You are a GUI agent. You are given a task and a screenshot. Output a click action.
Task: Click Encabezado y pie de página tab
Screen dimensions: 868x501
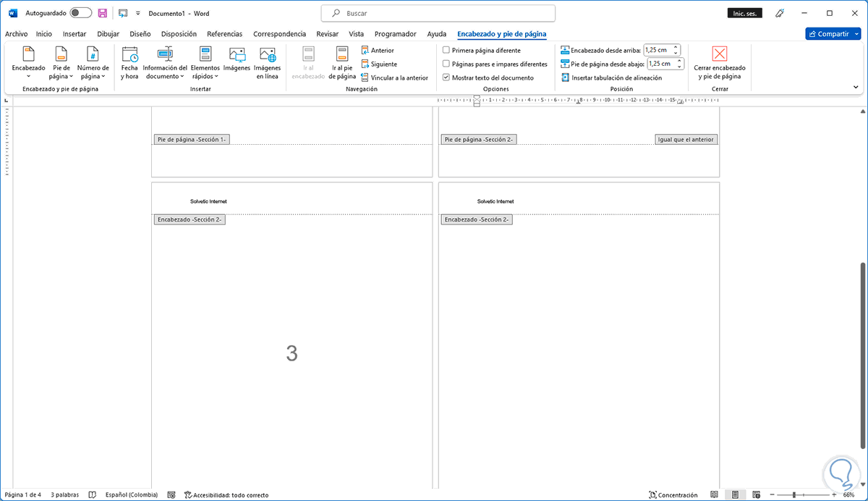(x=502, y=34)
